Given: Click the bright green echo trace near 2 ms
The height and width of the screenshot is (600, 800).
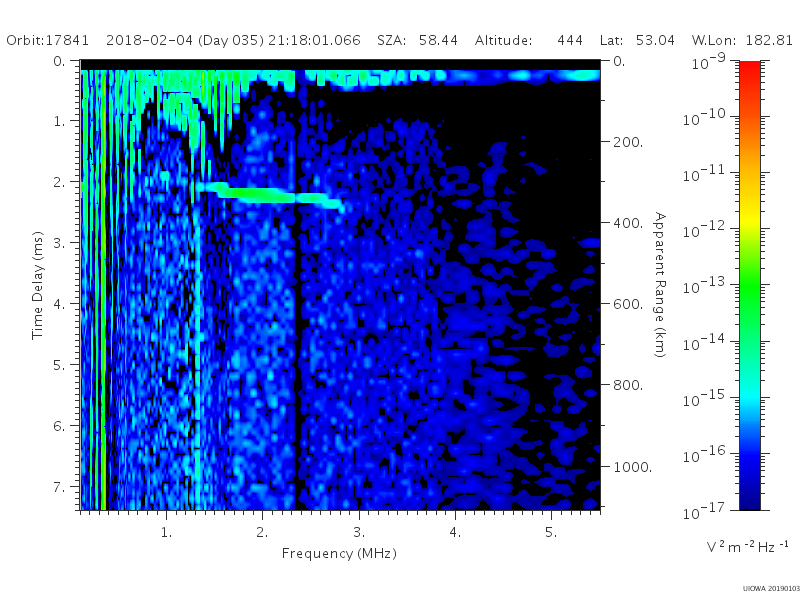Looking at the screenshot, I should 268,195.
